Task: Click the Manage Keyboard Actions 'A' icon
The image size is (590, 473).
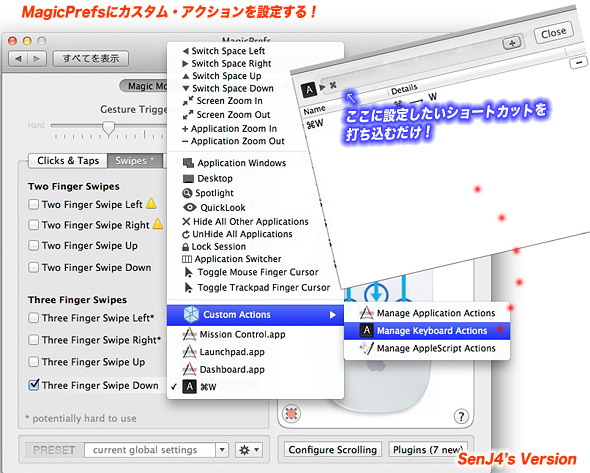Action: (366, 330)
